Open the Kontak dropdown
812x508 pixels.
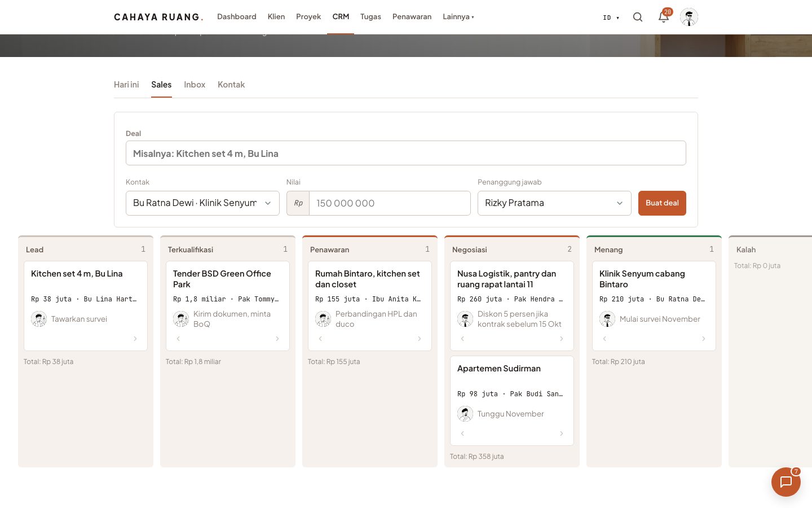202,203
